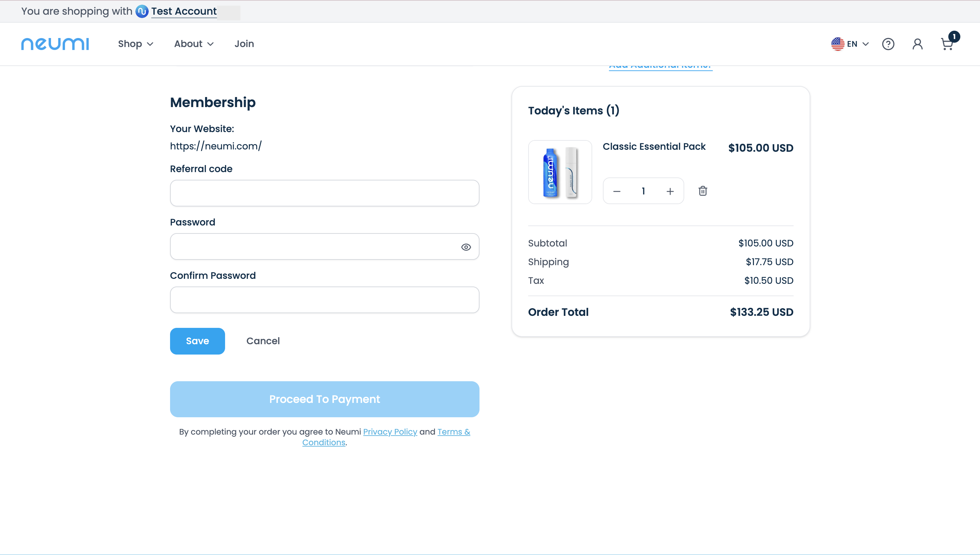Click the $10.50 USD tax amount
This screenshot has height=555, width=980.
[769, 281]
